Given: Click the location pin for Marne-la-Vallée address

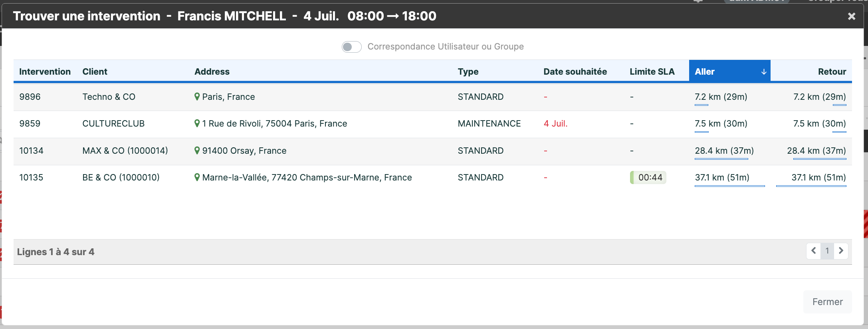Looking at the screenshot, I should [197, 177].
